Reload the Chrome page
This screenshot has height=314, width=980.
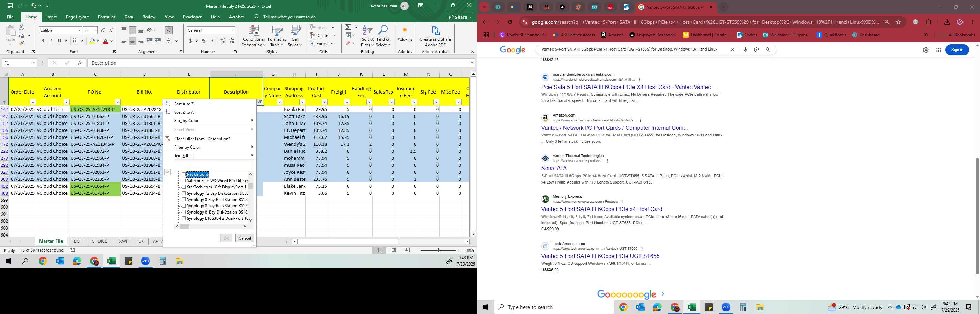point(510,22)
